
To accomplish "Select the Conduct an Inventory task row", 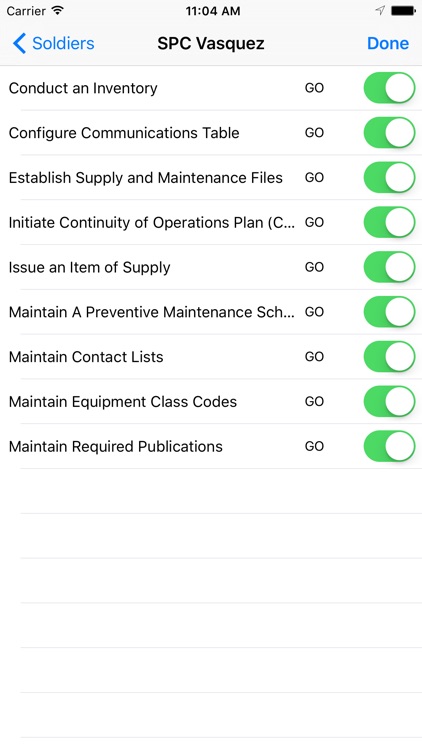I will point(211,88).
